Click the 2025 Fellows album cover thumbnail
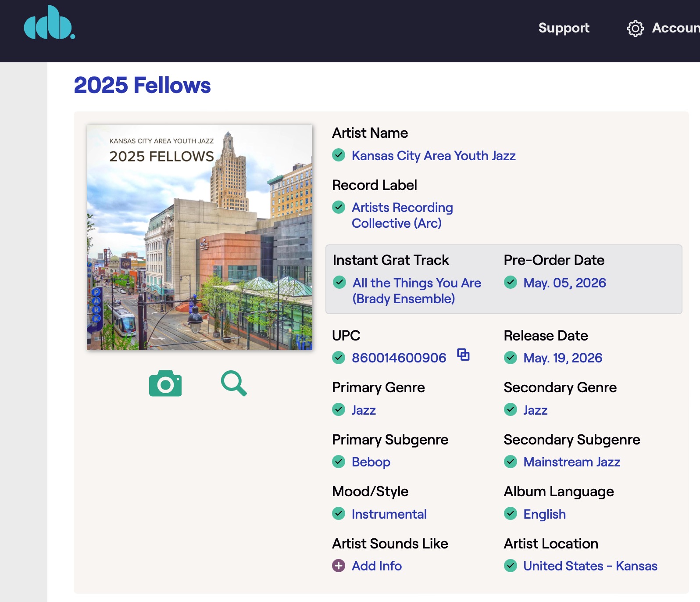 [200, 237]
